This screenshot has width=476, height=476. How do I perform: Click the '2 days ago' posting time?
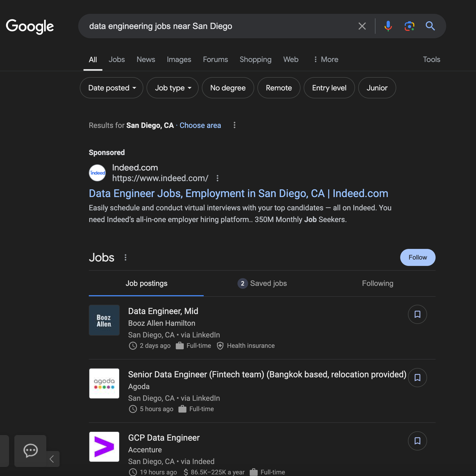(x=155, y=346)
